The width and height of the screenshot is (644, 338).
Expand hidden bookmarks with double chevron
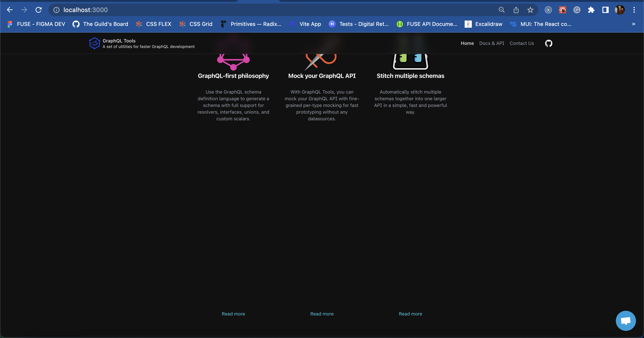click(x=633, y=24)
